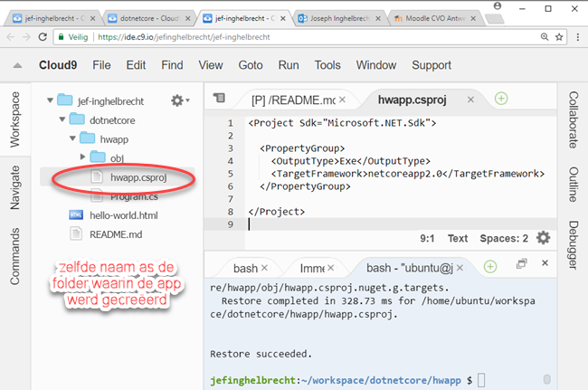Click the plus icon in terminal tab bar
Screen dimensions: 588x390
(x=489, y=267)
